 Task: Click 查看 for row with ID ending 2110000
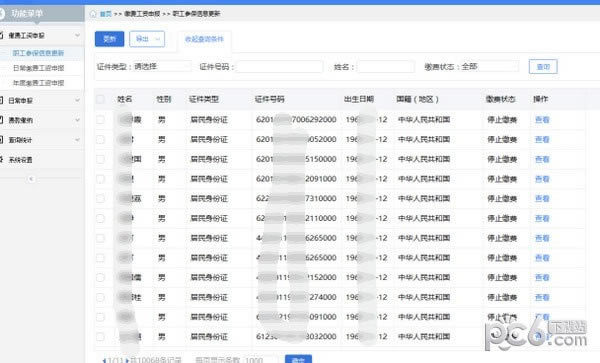542,218
